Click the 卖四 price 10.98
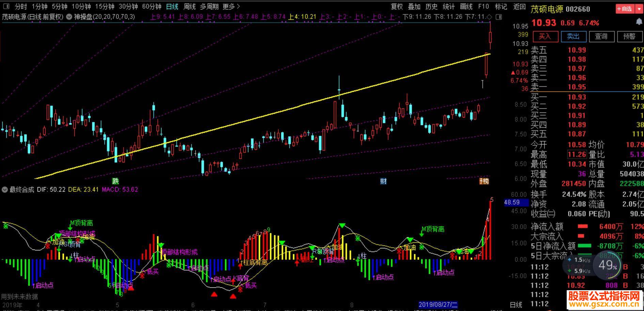This screenshot has width=644, height=311. [577, 59]
